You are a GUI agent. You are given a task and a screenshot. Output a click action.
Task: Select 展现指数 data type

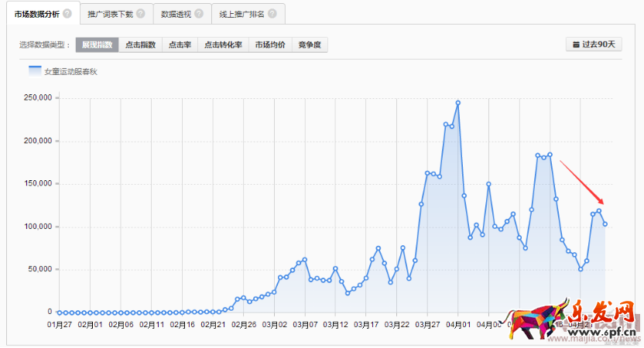coord(98,45)
